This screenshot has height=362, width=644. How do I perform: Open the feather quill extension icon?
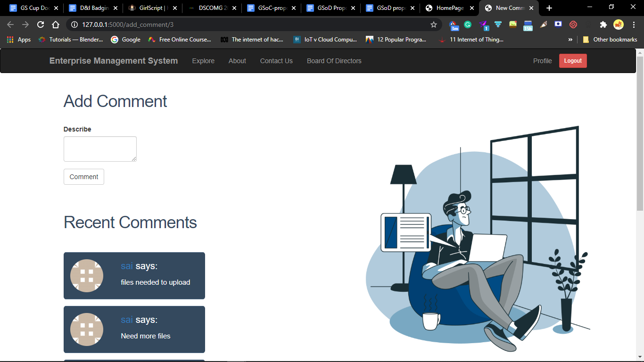tap(543, 25)
